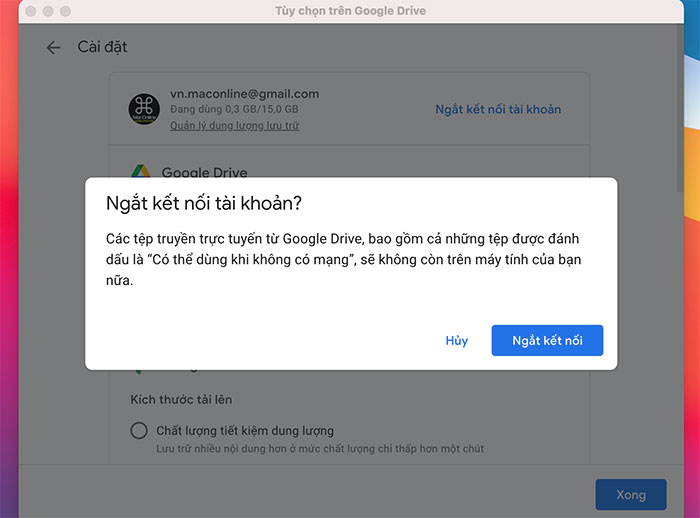Click the "Kích thước tải lên" heading
The image size is (700, 518).
[181, 399]
